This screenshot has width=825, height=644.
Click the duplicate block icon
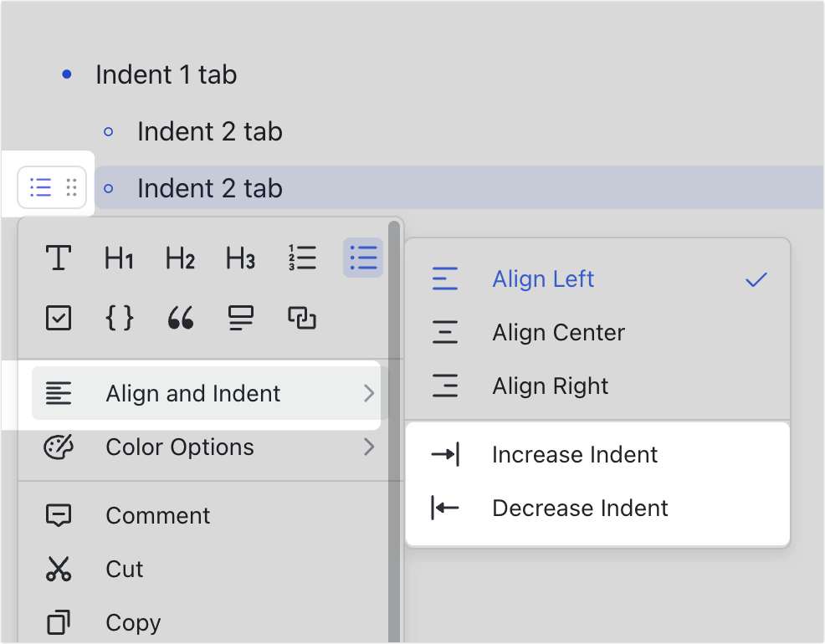point(301,318)
